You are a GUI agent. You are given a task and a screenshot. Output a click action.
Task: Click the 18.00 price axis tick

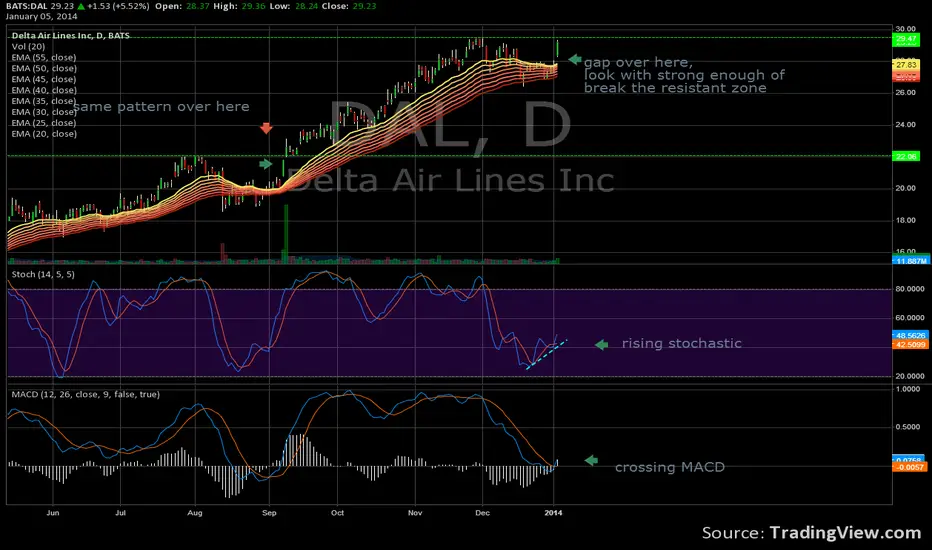(x=906, y=221)
